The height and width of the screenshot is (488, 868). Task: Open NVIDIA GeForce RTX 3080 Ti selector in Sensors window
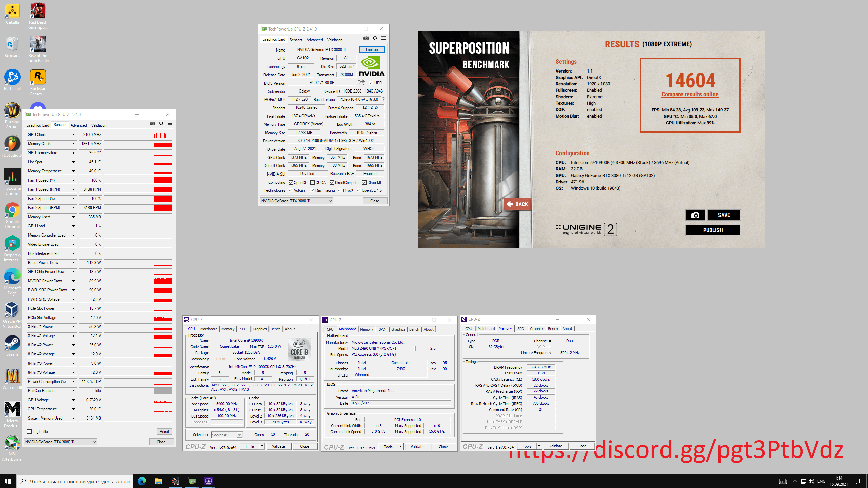pos(61,442)
